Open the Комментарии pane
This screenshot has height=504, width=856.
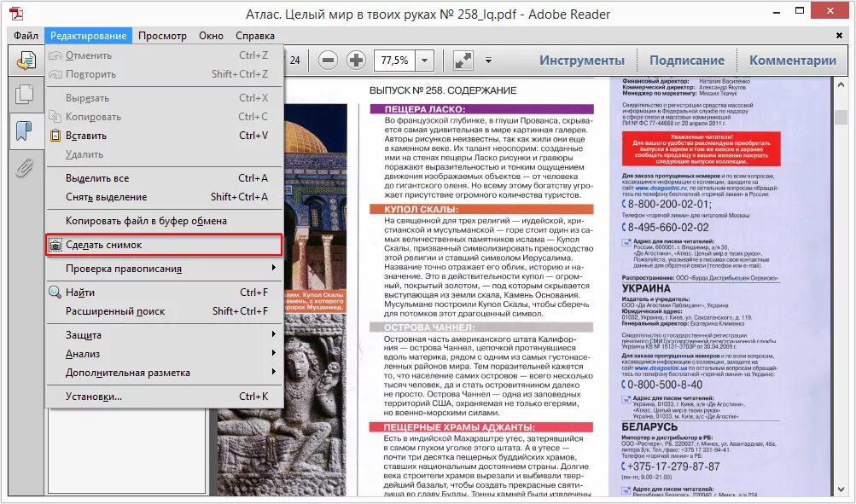(x=793, y=61)
